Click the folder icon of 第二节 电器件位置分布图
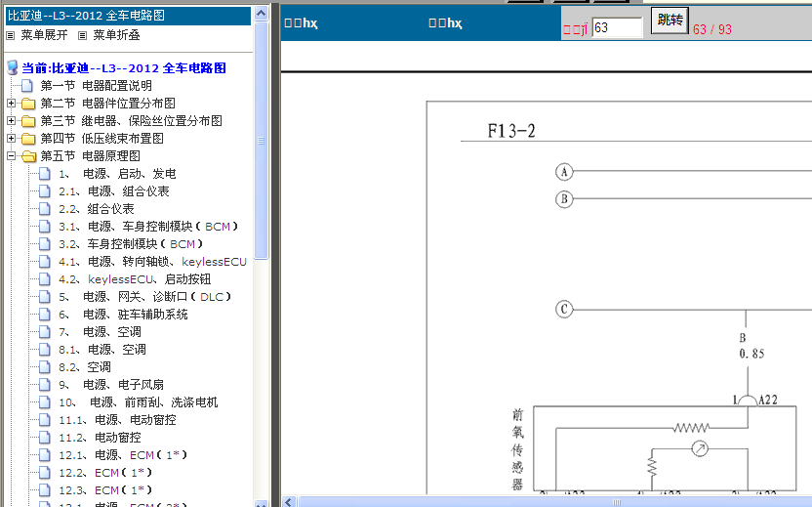812x507 pixels. tap(28, 104)
